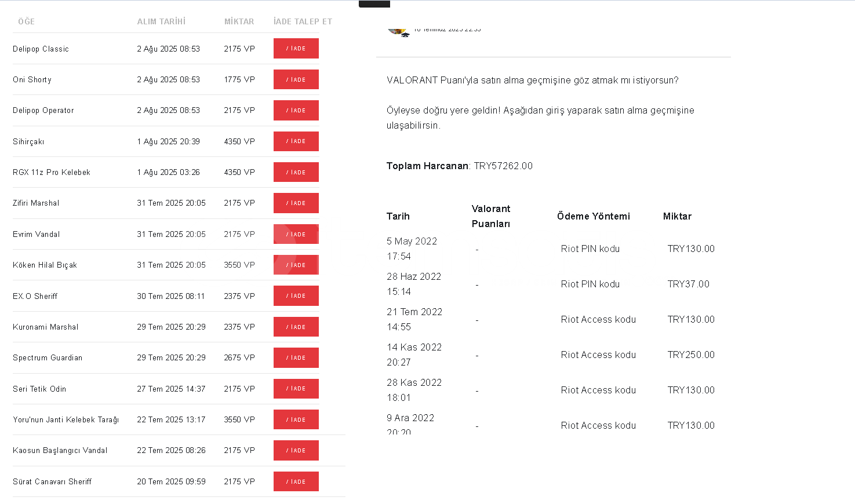
Task: Select the 5 May 2022 17:54 date
Action: click(412, 249)
